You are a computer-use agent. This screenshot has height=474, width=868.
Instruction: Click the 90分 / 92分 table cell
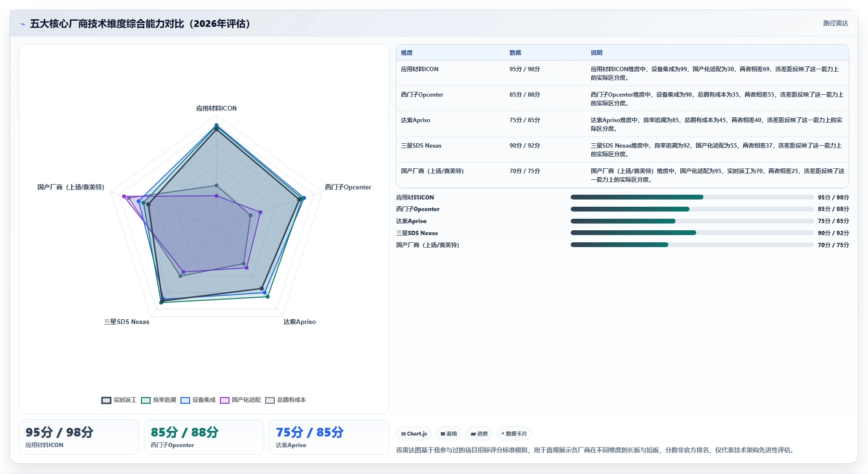point(524,146)
